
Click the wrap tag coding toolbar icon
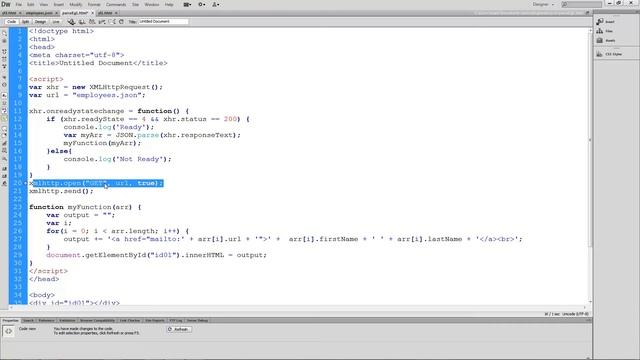pyautogui.click(x=4, y=143)
